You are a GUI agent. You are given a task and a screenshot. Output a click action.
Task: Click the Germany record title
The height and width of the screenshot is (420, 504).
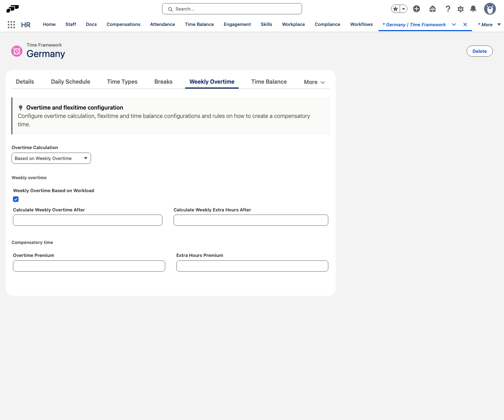coord(46,54)
